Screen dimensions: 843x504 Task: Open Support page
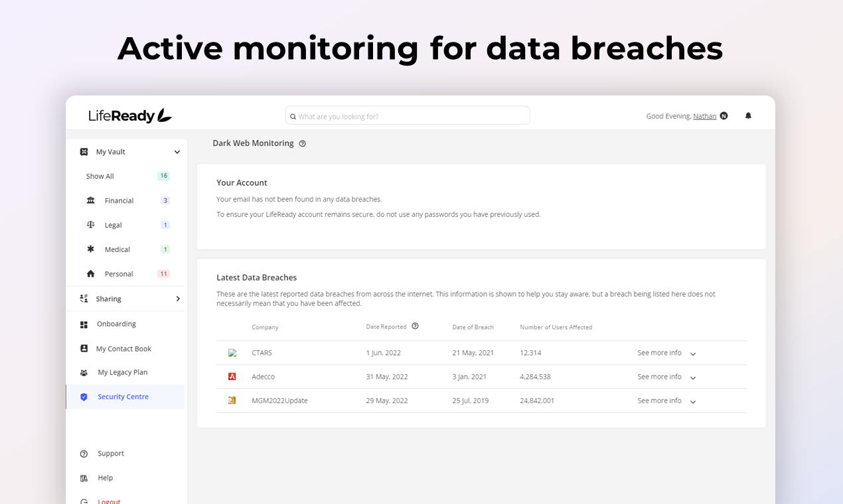[x=110, y=454]
